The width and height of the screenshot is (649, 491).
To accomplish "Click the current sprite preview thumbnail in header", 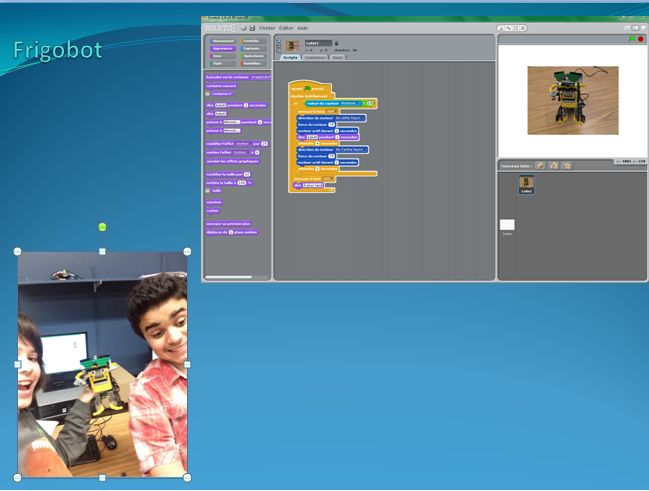I will tap(292, 46).
